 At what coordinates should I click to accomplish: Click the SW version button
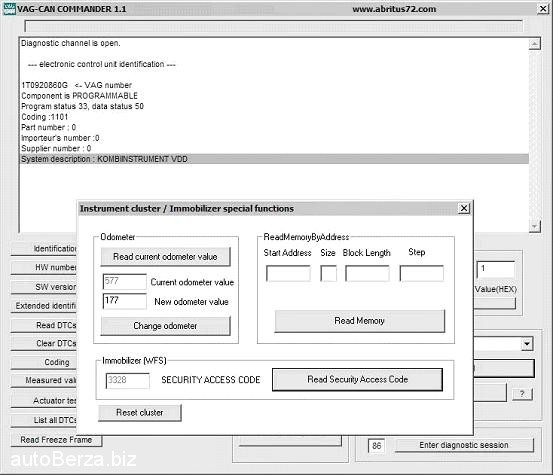tap(44, 287)
